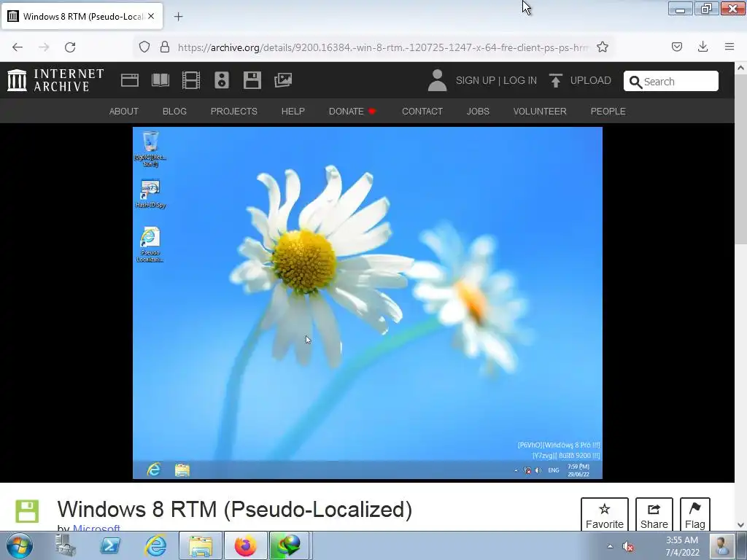Click the user picture tray icon

(x=721, y=546)
